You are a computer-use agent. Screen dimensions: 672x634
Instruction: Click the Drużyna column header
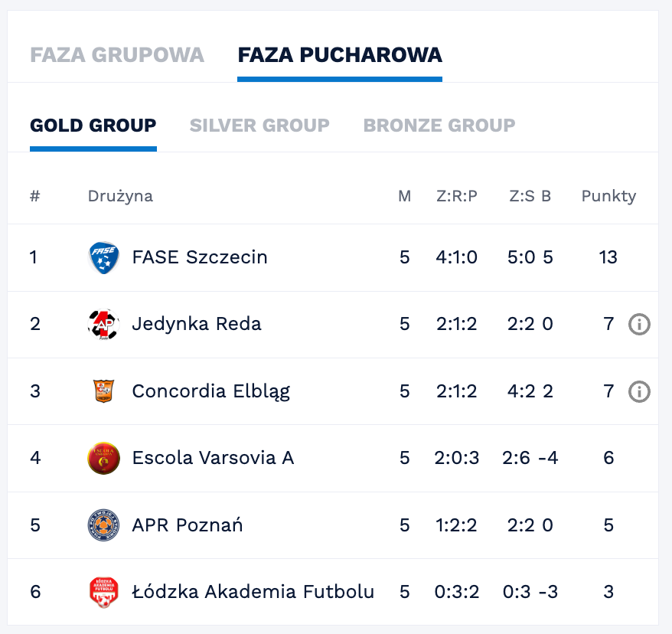[120, 196]
